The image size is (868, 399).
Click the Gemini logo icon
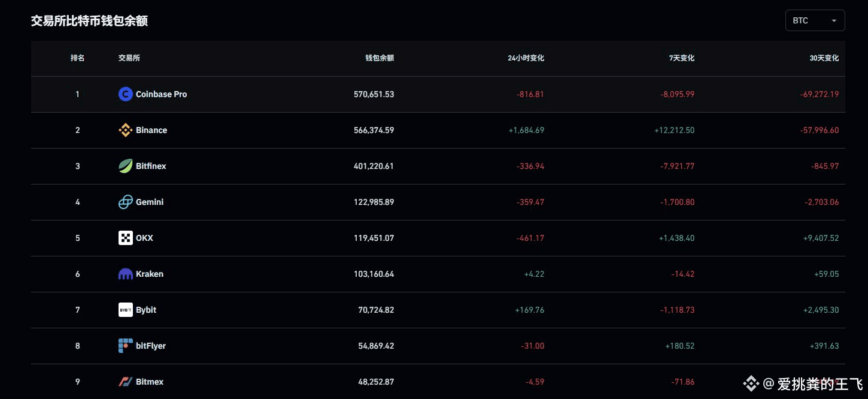pyautogui.click(x=125, y=202)
